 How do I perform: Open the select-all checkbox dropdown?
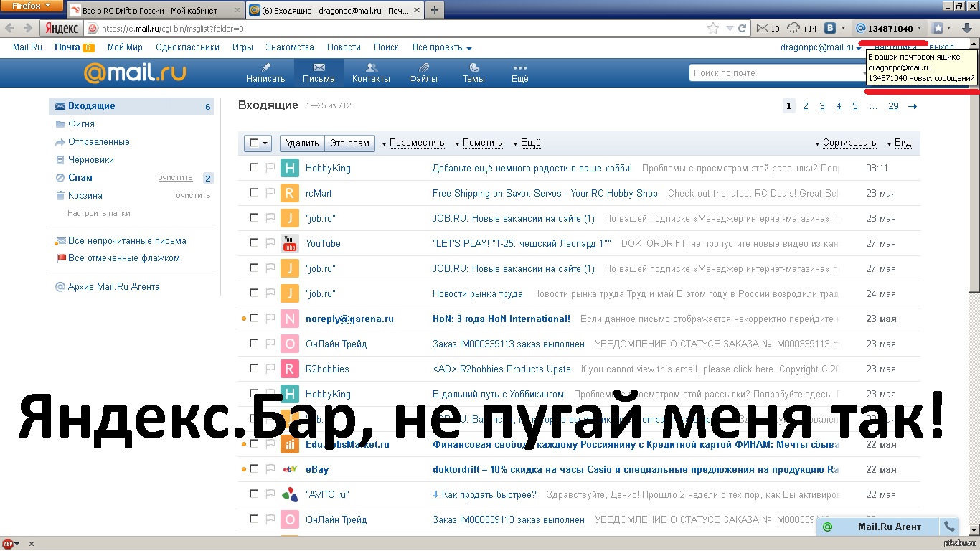click(258, 143)
